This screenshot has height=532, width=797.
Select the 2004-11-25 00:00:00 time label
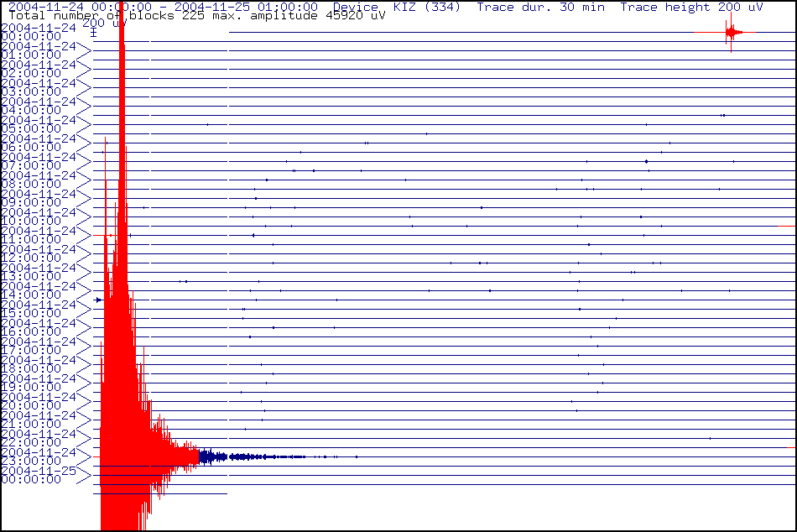39,475
